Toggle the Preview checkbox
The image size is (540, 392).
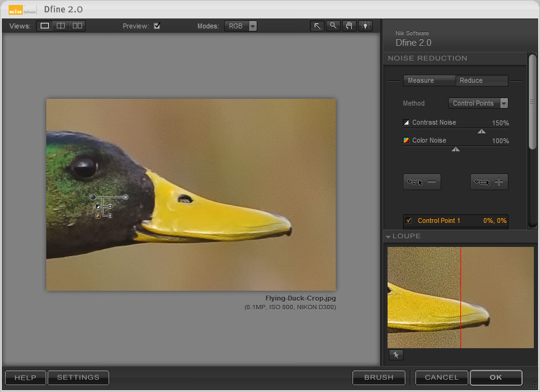(x=157, y=26)
